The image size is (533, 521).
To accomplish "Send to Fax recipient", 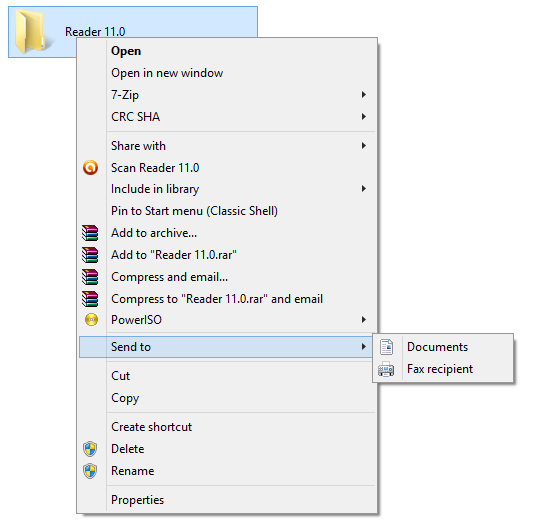I will click(443, 369).
